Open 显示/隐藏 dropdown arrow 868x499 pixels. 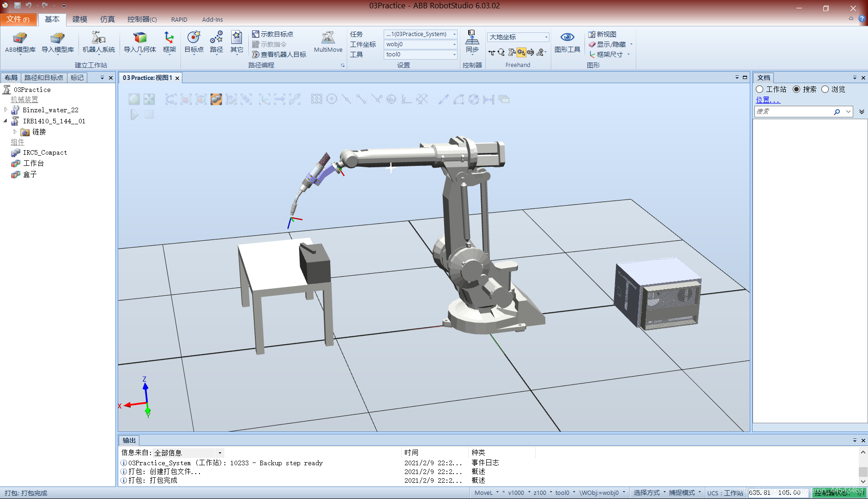point(631,44)
